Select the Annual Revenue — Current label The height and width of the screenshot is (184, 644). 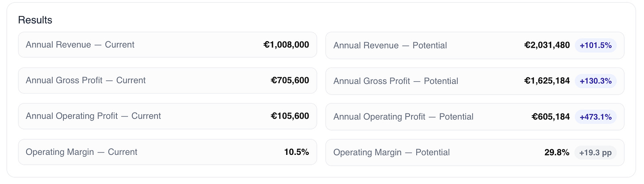[80, 45]
